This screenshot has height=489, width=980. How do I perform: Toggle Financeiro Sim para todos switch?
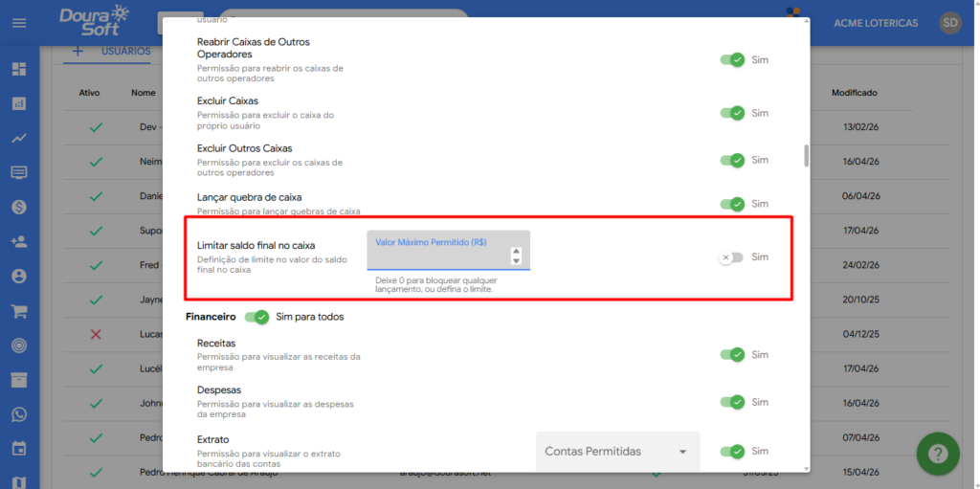coord(256,317)
